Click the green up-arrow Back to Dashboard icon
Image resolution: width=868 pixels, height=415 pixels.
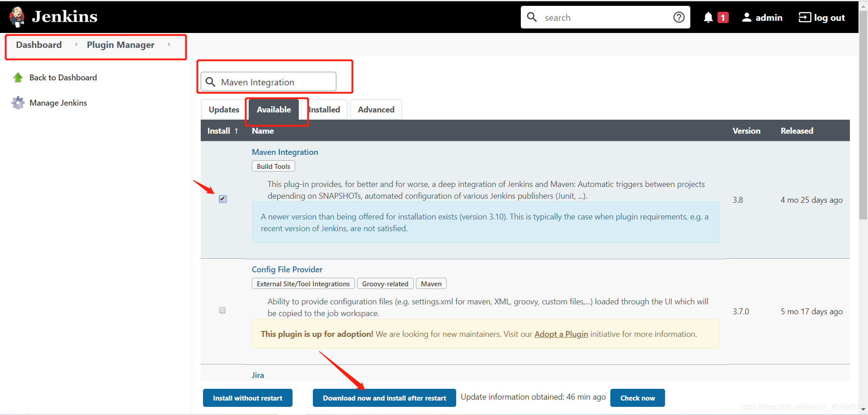pos(18,78)
